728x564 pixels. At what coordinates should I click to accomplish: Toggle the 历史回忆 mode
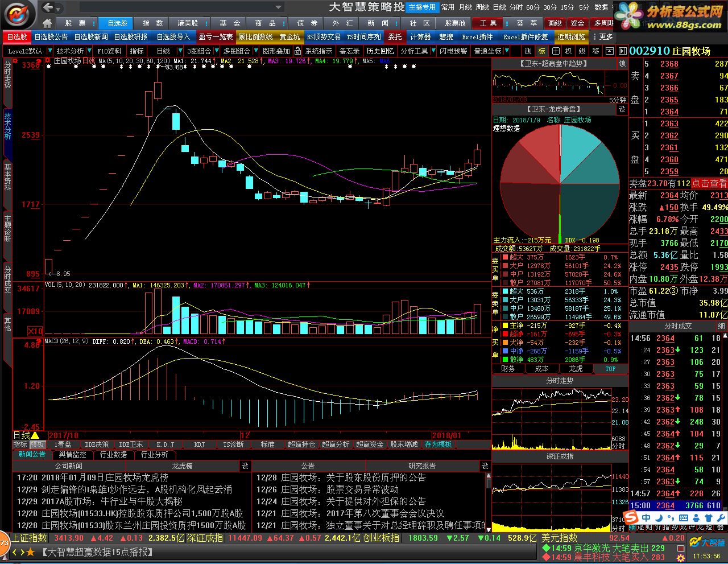(380, 51)
